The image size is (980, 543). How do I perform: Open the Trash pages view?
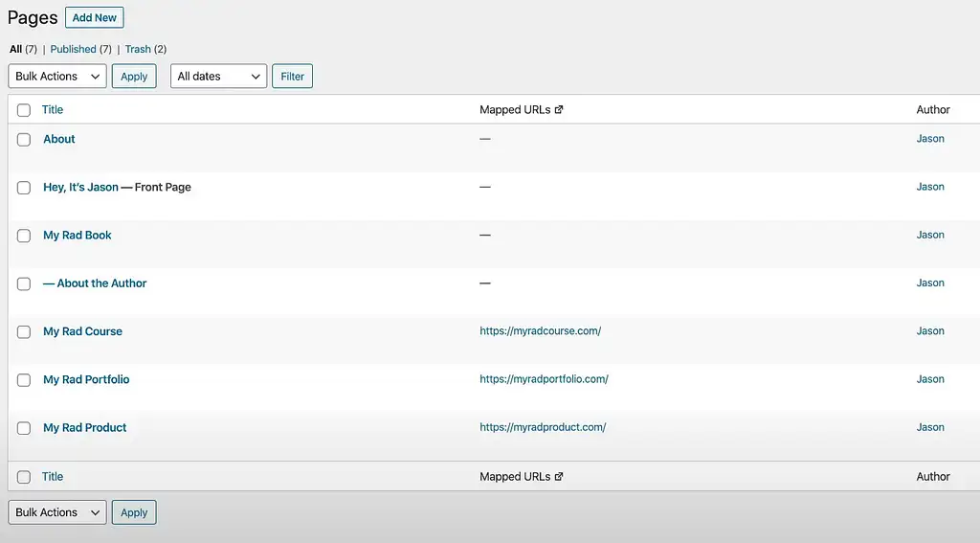[x=138, y=49]
